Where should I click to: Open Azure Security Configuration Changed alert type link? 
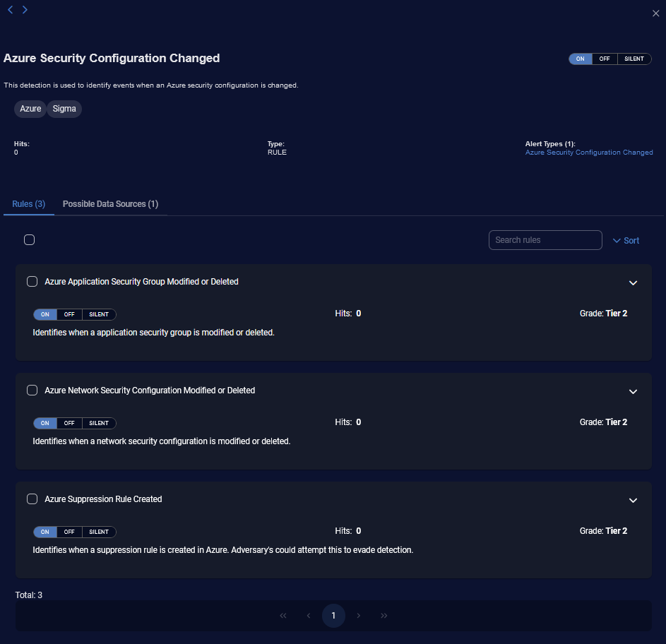(588, 153)
